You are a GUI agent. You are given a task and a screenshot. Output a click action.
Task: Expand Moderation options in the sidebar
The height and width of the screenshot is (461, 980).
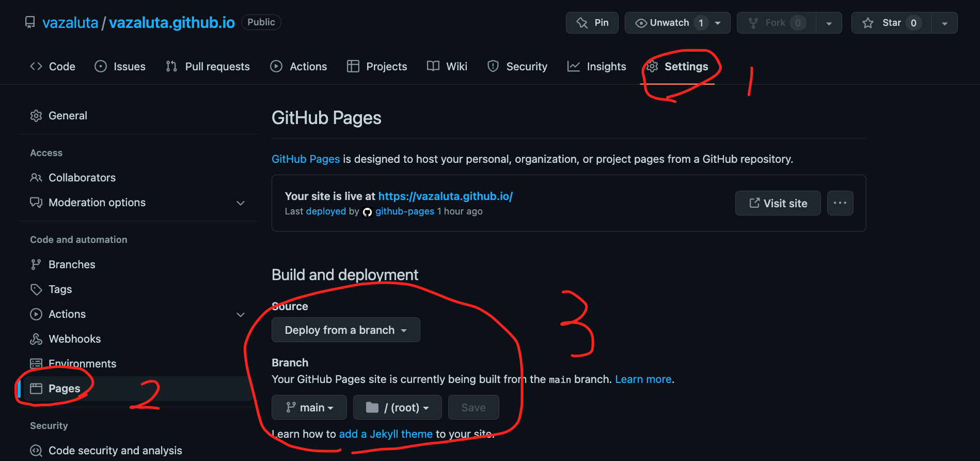pyautogui.click(x=241, y=203)
